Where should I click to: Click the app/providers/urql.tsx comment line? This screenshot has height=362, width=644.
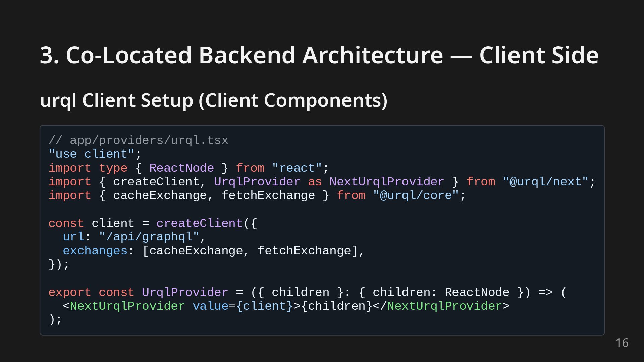(138, 140)
